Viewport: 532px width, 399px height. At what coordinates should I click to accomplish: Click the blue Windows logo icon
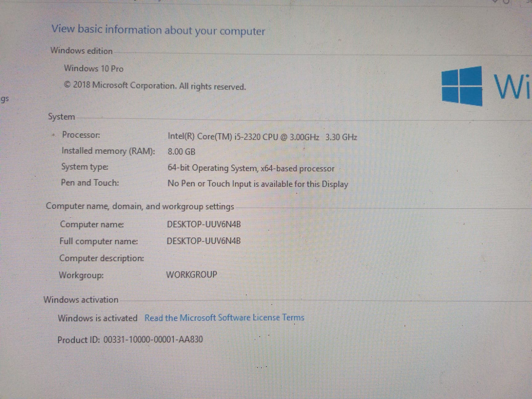tap(462, 86)
